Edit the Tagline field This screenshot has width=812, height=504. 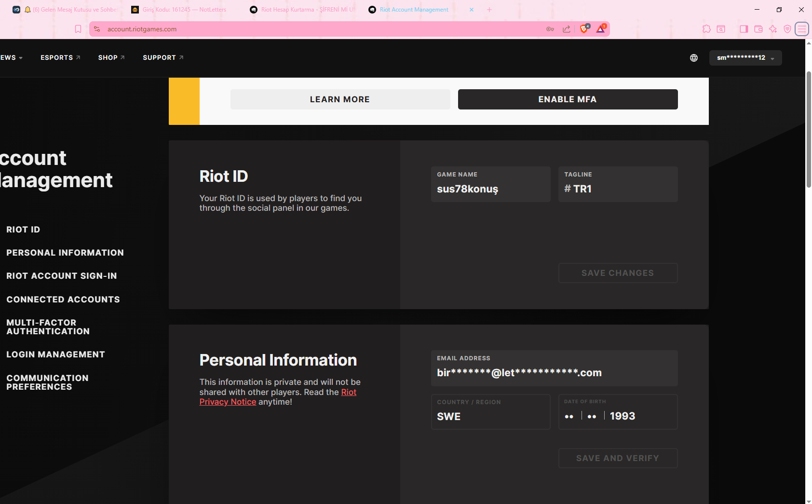pyautogui.click(x=618, y=184)
